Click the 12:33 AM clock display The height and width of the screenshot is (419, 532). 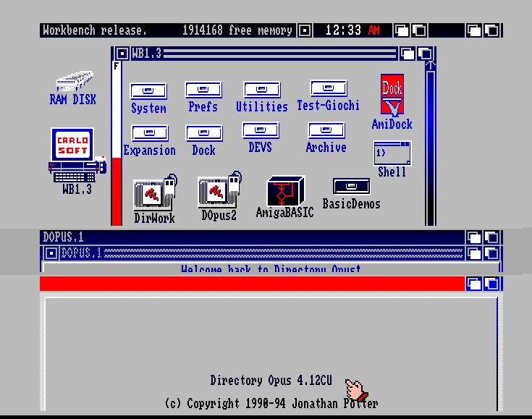(352, 30)
